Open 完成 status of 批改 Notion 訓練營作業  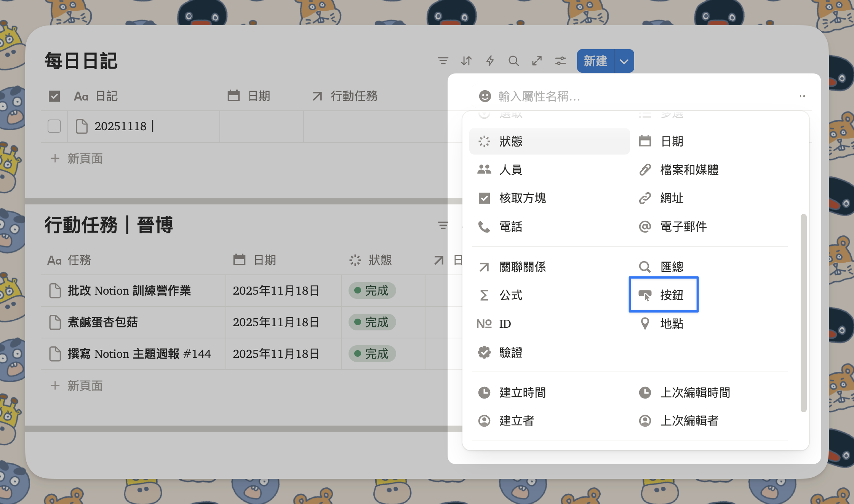372,290
